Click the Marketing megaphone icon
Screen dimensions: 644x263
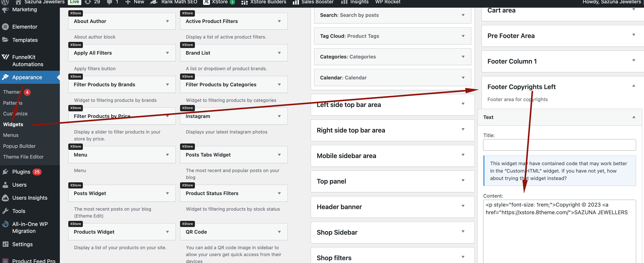[5, 10]
